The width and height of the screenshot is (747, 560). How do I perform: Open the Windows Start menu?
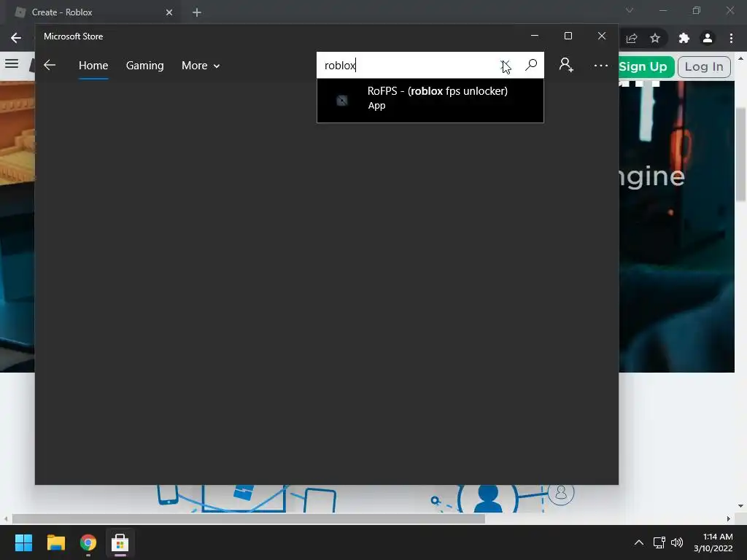coord(23,542)
